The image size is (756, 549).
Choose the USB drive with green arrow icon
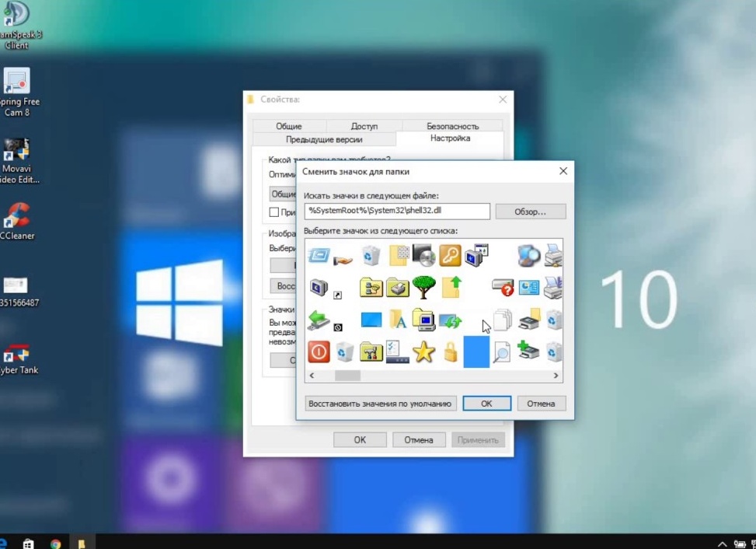pos(319,320)
